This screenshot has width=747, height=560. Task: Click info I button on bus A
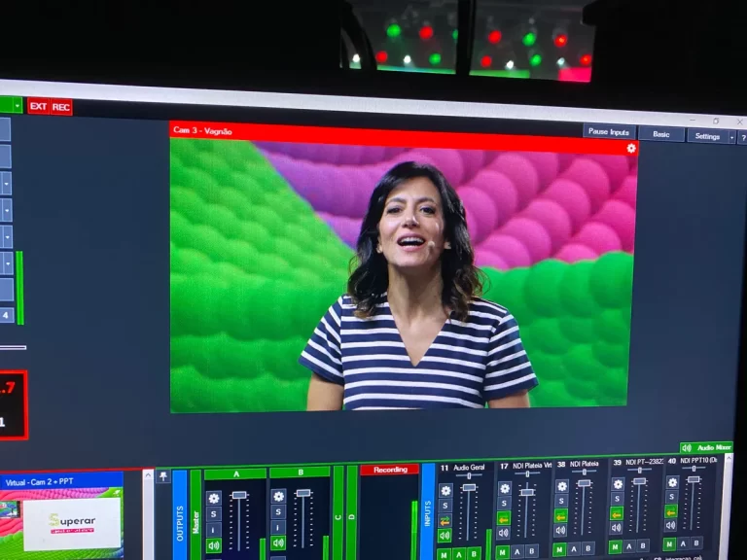[x=213, y=530]
